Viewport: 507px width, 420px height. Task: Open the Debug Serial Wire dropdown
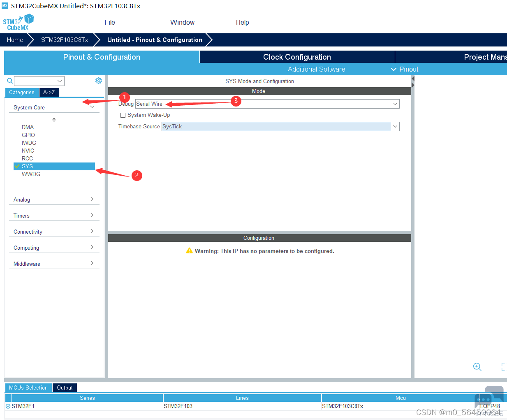pyautogui.click(x=267, y=104)
